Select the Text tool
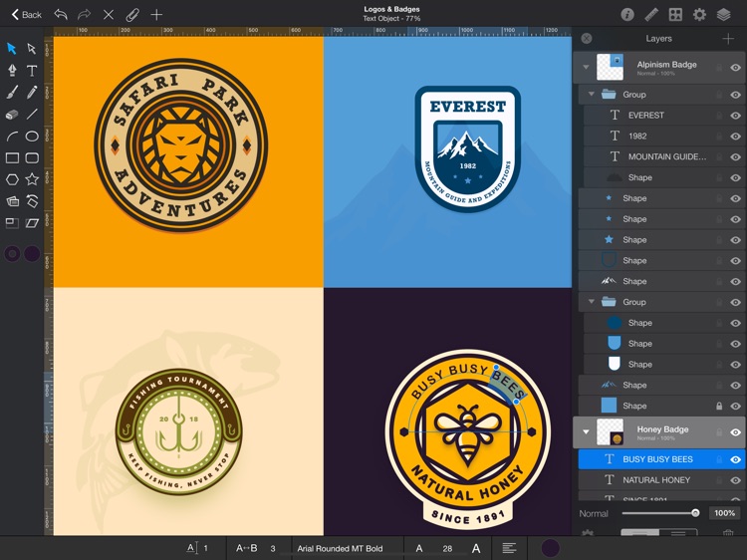The image size is (747, 560). coord(32,71)
